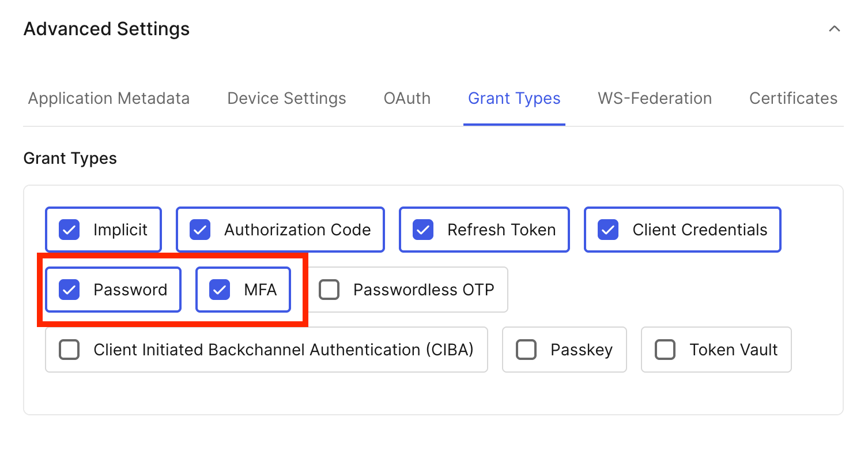Open the Application Metadata tab

(109, 98)
